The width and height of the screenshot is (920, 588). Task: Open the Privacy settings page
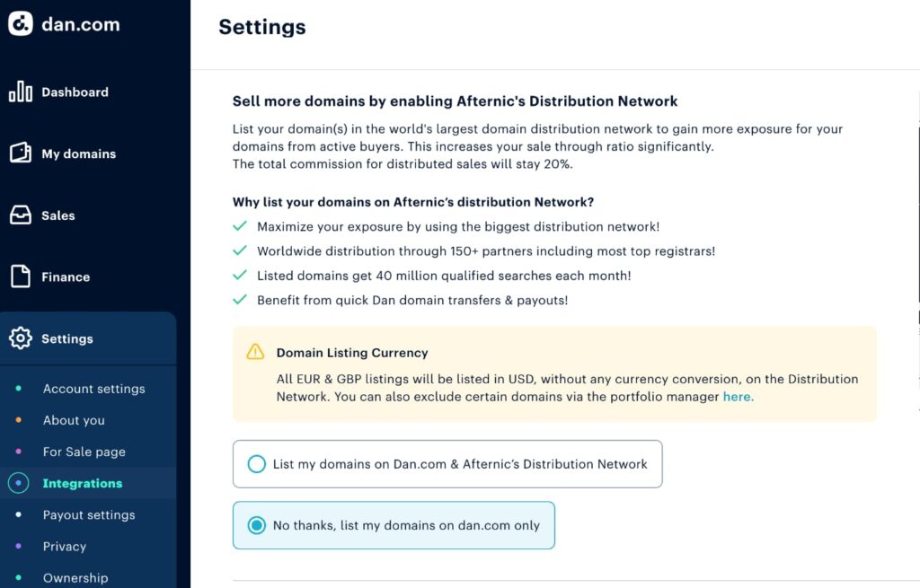(65, 547)
